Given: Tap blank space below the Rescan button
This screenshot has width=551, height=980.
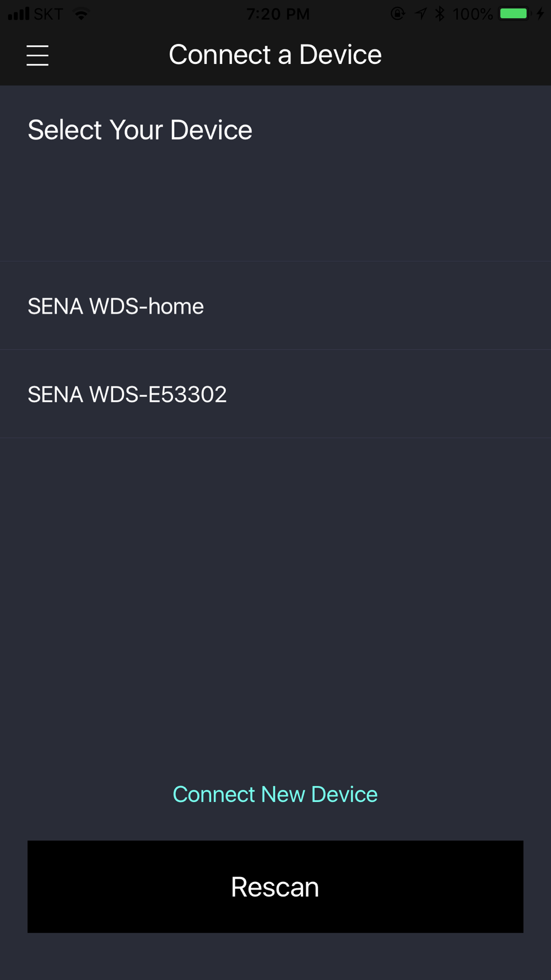Looking at the screenshot, I should tap(275, 957).
